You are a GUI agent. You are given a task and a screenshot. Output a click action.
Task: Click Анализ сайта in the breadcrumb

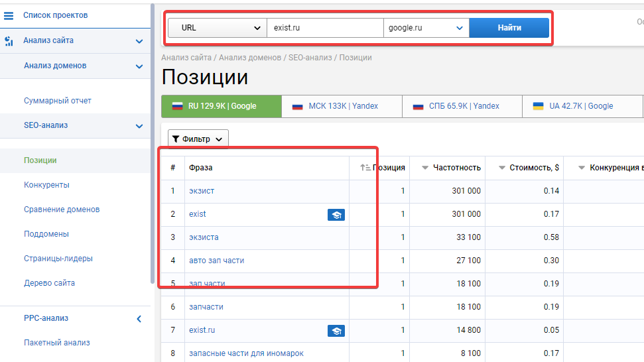click(x=186, y=58)
